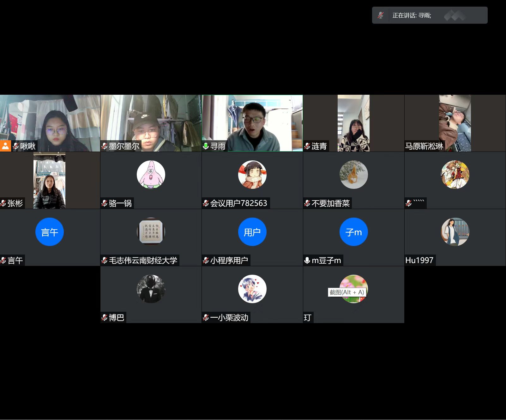Select the suited figure avatar of 博巴

click(x=151, y=289)
